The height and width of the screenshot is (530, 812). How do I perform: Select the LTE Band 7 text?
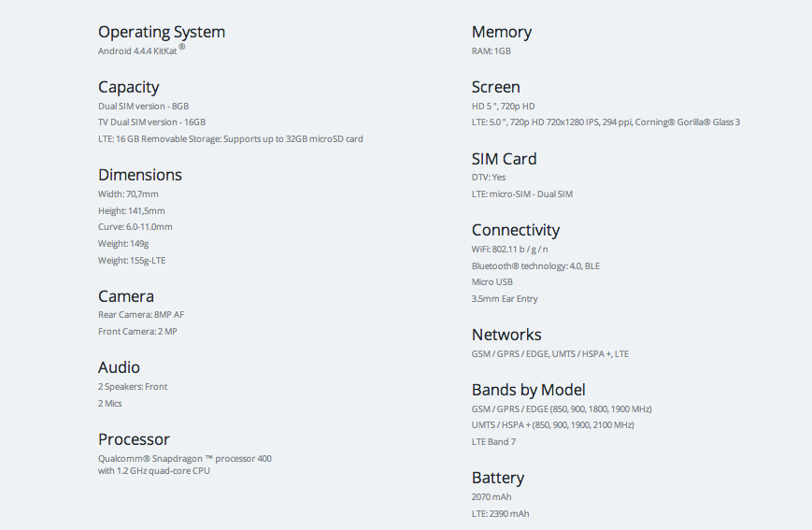coord(493,442)
